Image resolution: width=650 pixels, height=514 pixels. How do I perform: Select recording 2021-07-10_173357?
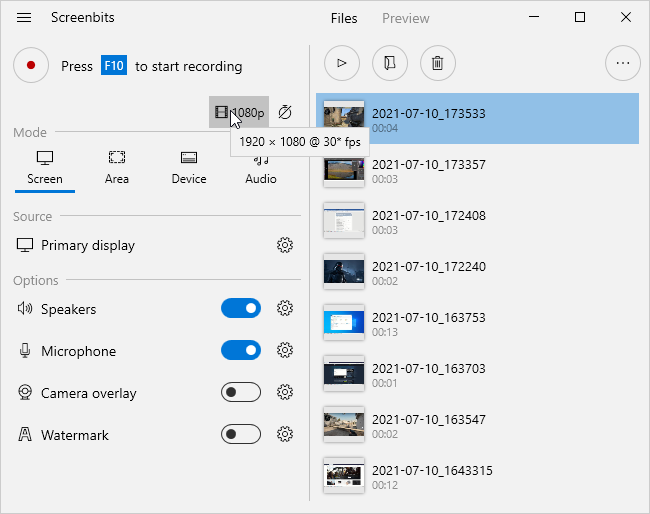[x=478, y=170]
